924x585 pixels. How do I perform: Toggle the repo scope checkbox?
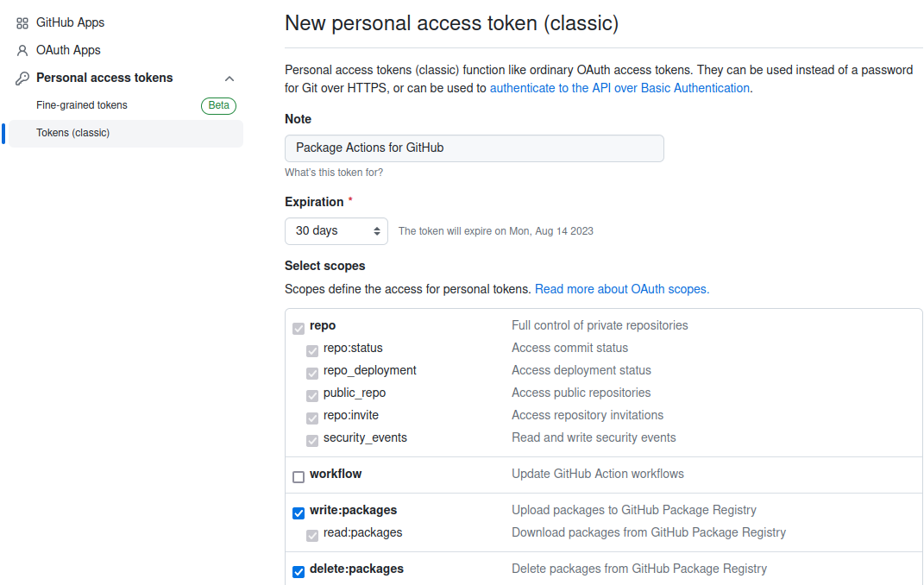[x=299, y=329]
